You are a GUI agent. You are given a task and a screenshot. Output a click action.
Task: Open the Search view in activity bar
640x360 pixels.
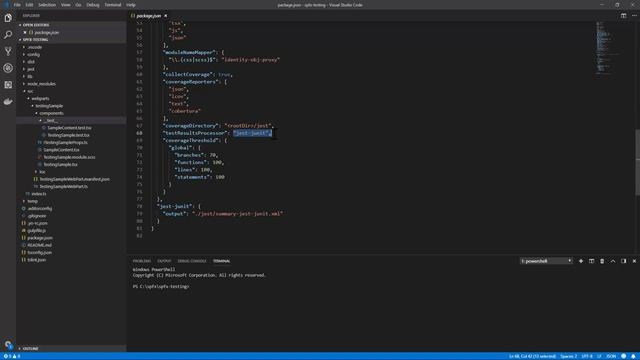pyautogui.click(x=8, y=35)
